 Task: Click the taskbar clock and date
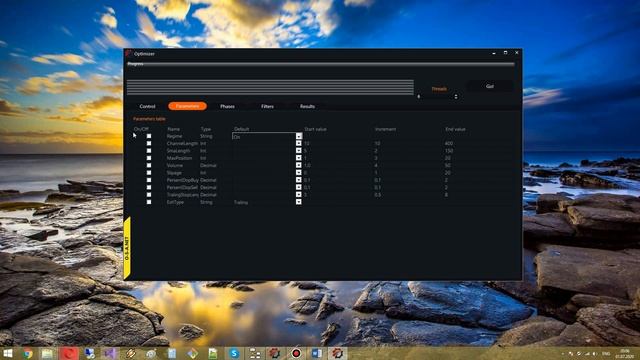(x=624, y=353)
